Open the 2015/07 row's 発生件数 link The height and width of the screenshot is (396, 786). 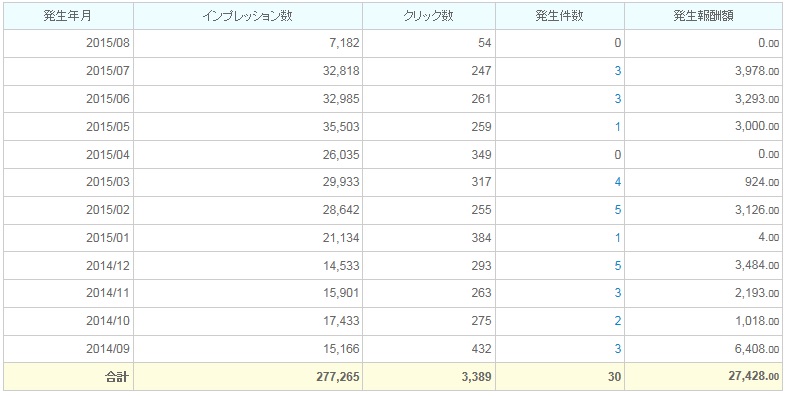pos(618,71)
